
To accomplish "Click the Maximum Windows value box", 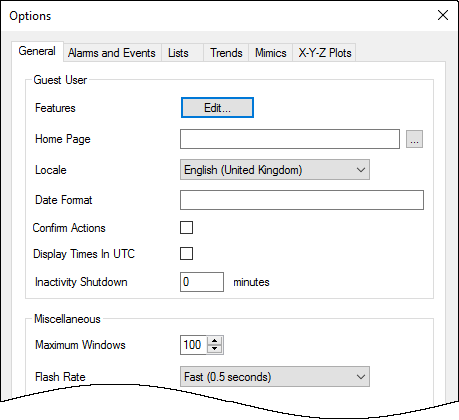I will click(x=193, y=345).
